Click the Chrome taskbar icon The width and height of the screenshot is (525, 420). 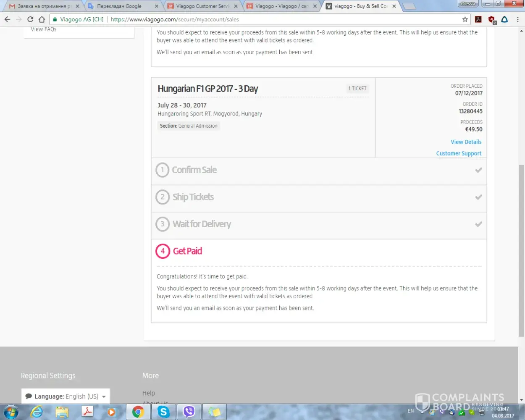pos(138,412)
